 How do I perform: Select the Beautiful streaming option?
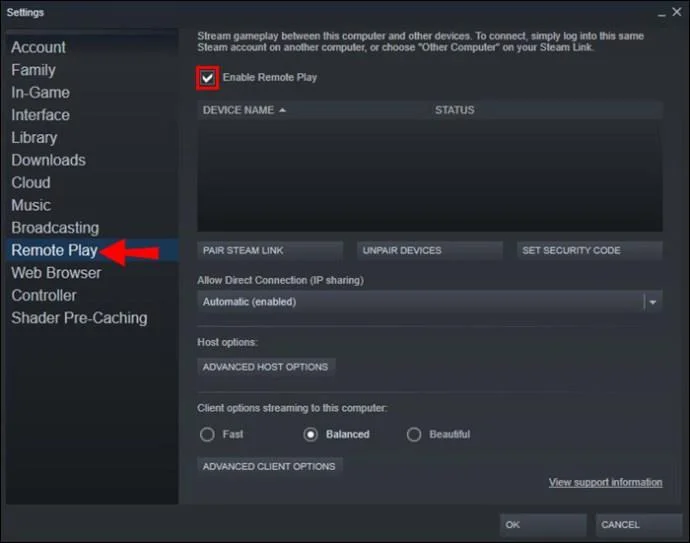click(x=414, y=434)
